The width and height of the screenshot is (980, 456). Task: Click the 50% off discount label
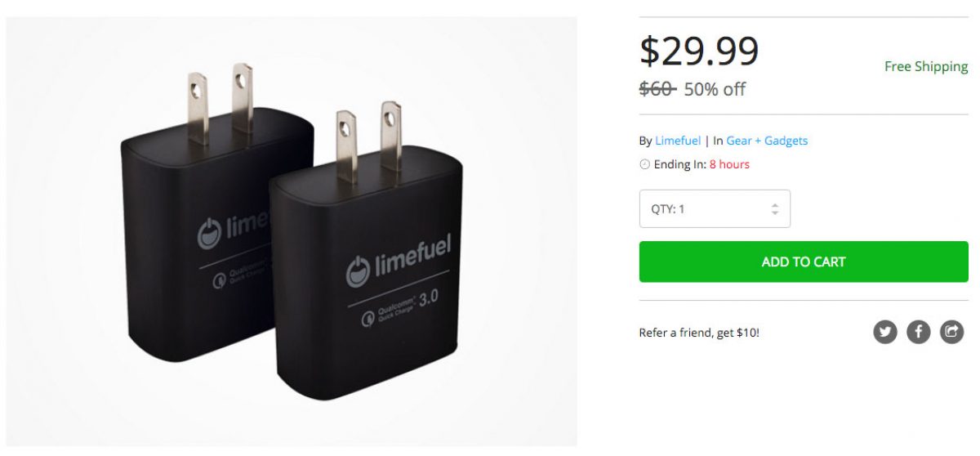pos(715,89)
